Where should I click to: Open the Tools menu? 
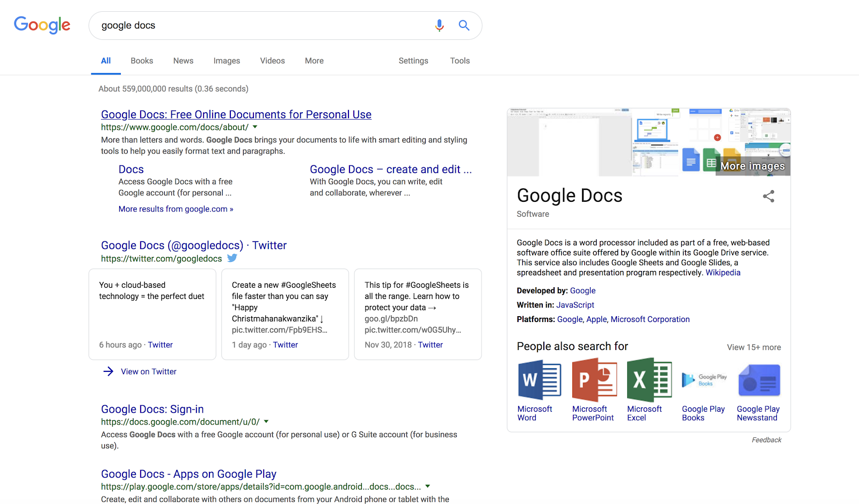click(460, 61)
